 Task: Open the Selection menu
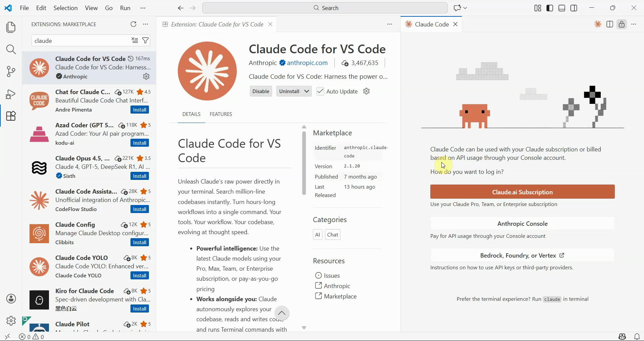click(x=65, y=8)
